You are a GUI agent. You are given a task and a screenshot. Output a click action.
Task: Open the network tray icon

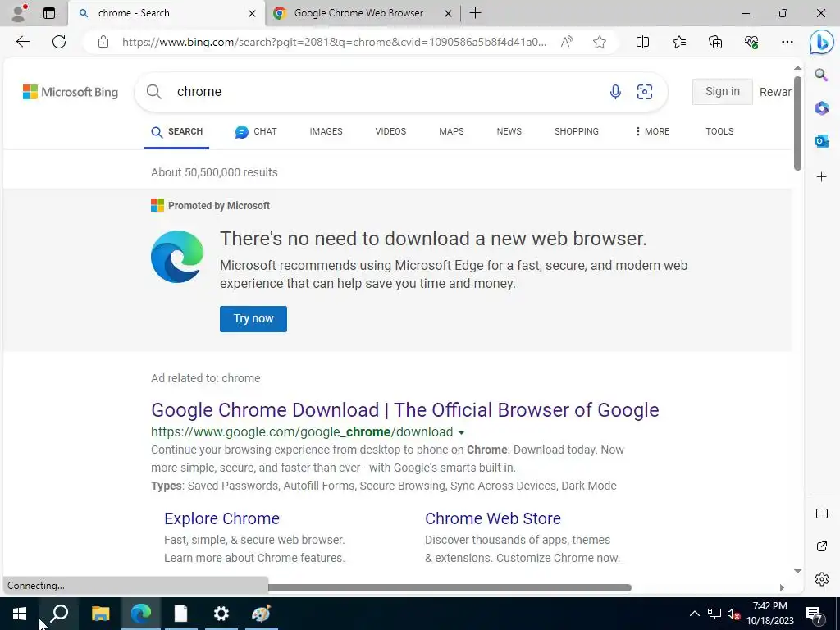pyautogui.click(x=714, y=614)
